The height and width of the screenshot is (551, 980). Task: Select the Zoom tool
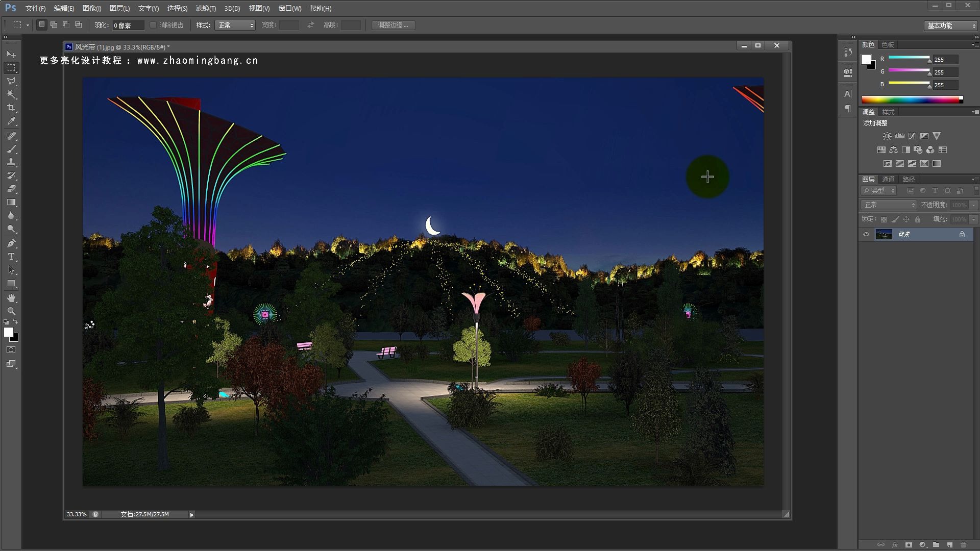coord(11,311)
